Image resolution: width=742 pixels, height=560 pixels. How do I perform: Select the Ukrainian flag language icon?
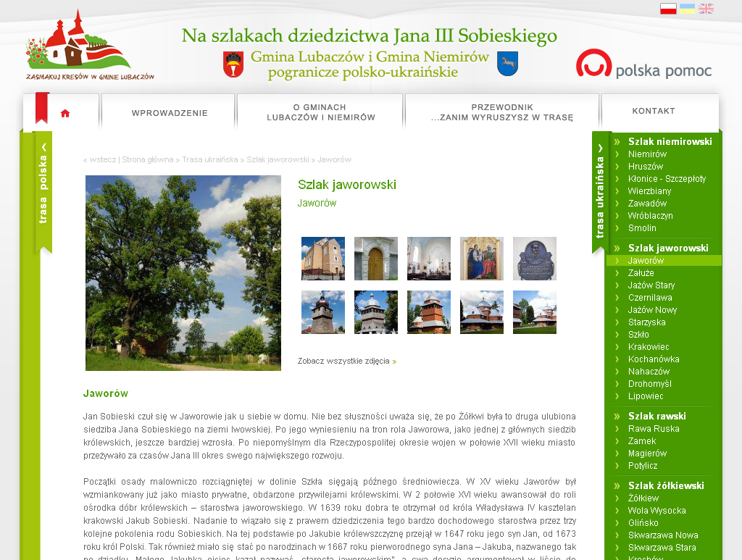[687, 9]
